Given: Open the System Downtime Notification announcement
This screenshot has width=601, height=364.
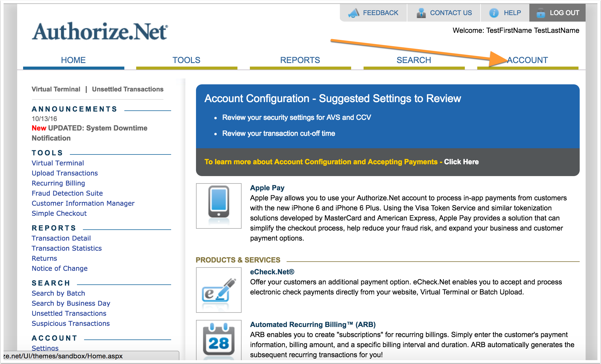Looking at the screenshot, I should (89, 133).
